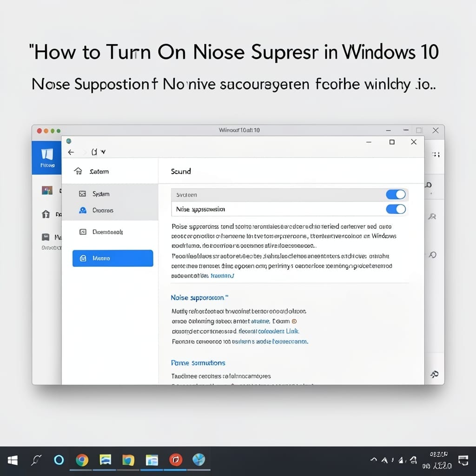The image size is (476, 476).
Task: Click the home icon beside Setem
Action: click(x=78, y=171)
